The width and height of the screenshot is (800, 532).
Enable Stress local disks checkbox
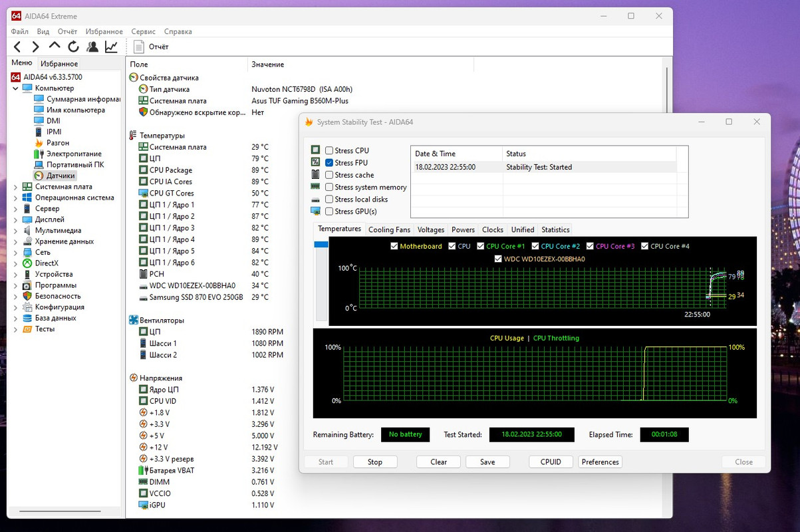329,199
